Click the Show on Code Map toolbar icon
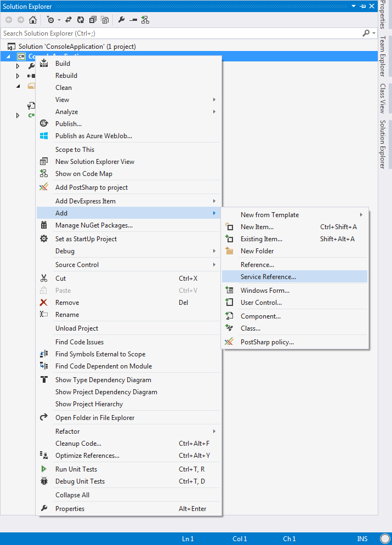392x545 pixels. tap(145, 20)
